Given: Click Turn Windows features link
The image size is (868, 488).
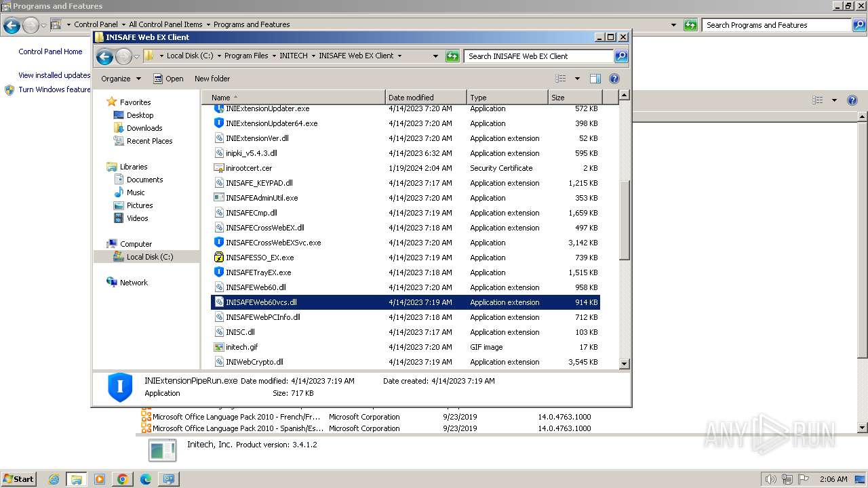Looking at the screenshot, I should click(54, 89).
